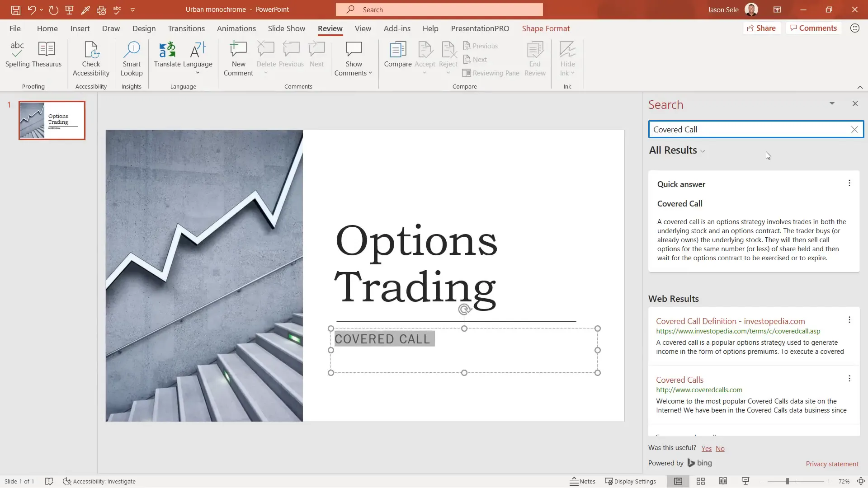Clear the Covered Call search text

pos(854,129)
